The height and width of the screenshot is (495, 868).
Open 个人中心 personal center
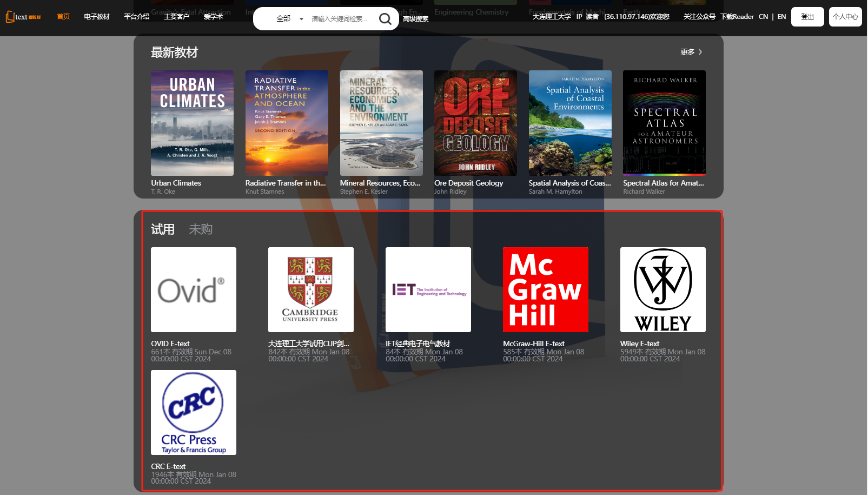[x=845, y=17]
